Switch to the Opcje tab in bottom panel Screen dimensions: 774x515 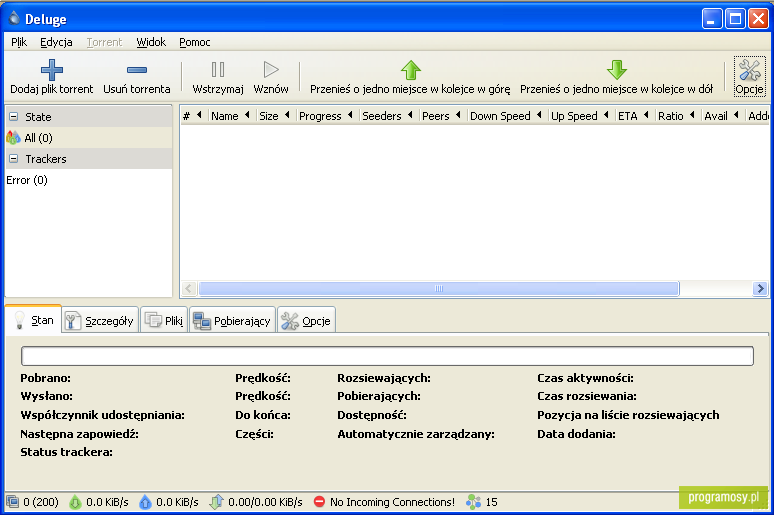307,321
